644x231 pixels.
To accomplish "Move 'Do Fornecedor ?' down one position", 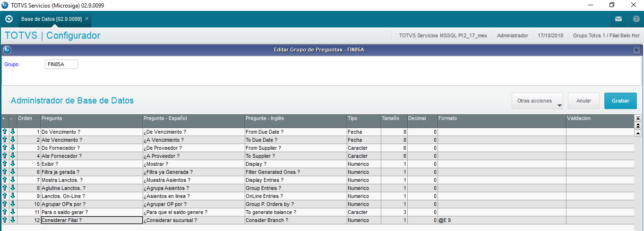I will pos(13,148).
